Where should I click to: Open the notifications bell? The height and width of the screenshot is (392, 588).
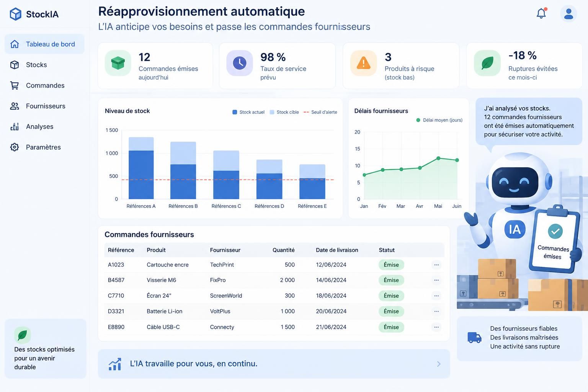541,13
